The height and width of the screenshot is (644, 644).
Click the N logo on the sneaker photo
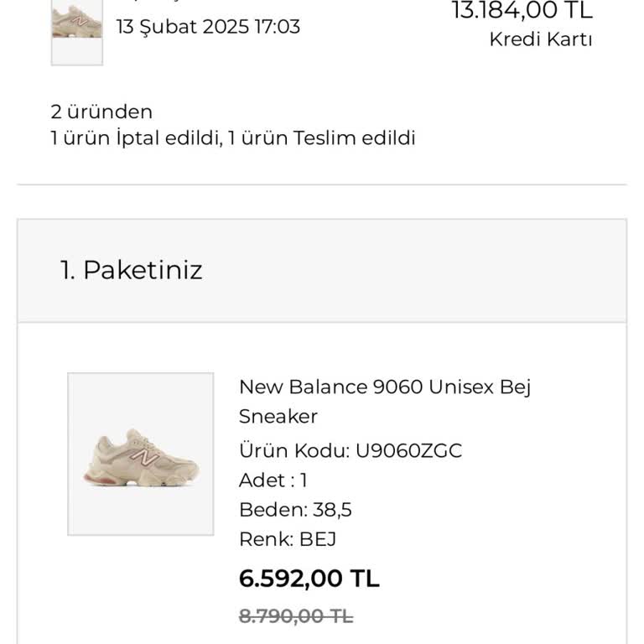tap(144, 458)
